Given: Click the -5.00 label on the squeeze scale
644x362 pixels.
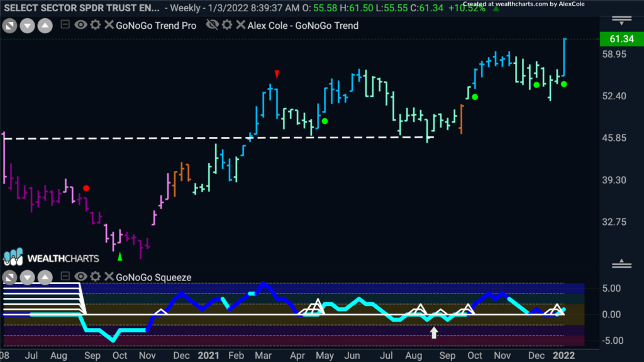Looking at the screenshot, I should click(x=611, y=341).
